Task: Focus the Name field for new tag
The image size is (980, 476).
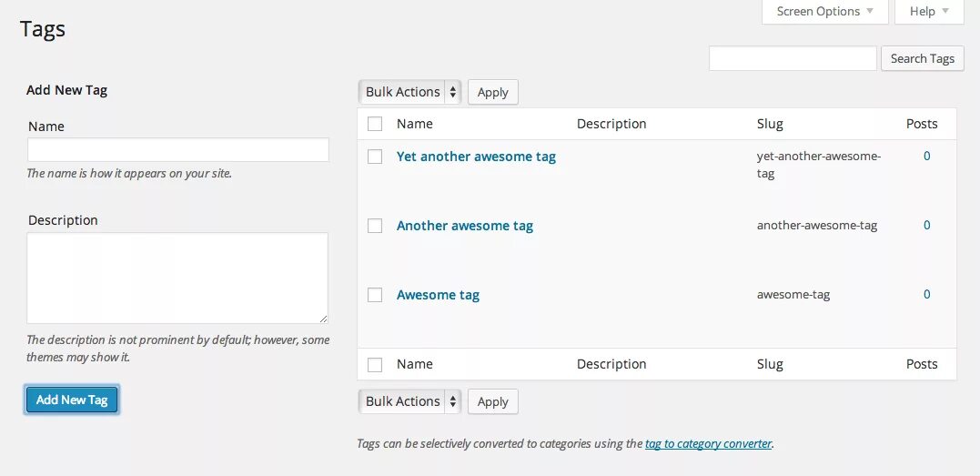Action: coord(178,149)
